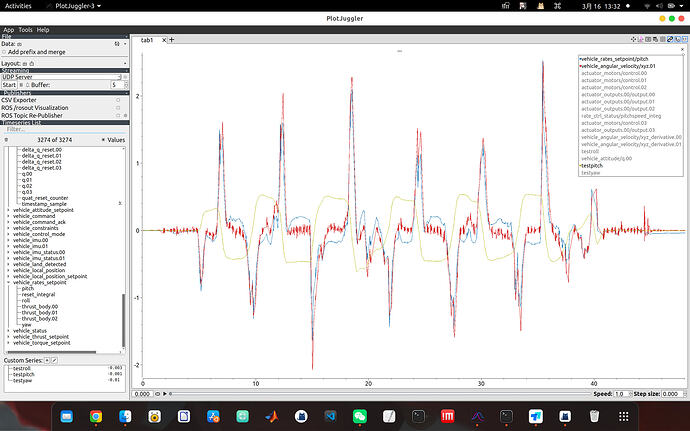Click the legend toggle icon in plot toolbar
This screenshot has height=431, width=690.
[655, 40]
